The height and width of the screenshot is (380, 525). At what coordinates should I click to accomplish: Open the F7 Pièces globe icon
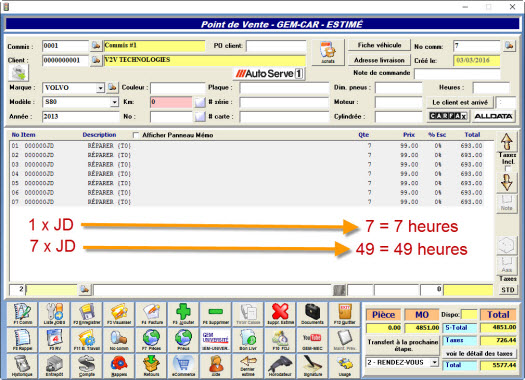point(151,340)
